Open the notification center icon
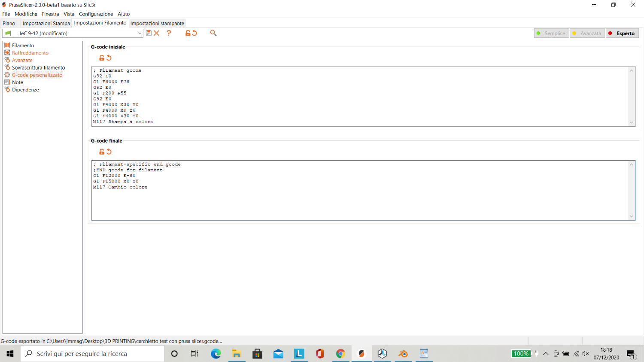The height and width of the screenshot is (362, 644). coord(631,354)
